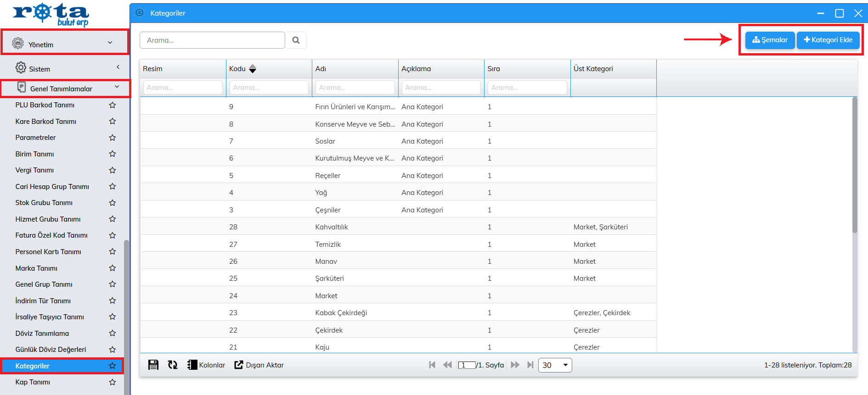Favorite PLU Barkod Tanımı star
Viewport: 868px width, 395px height.
pos(113,105)
